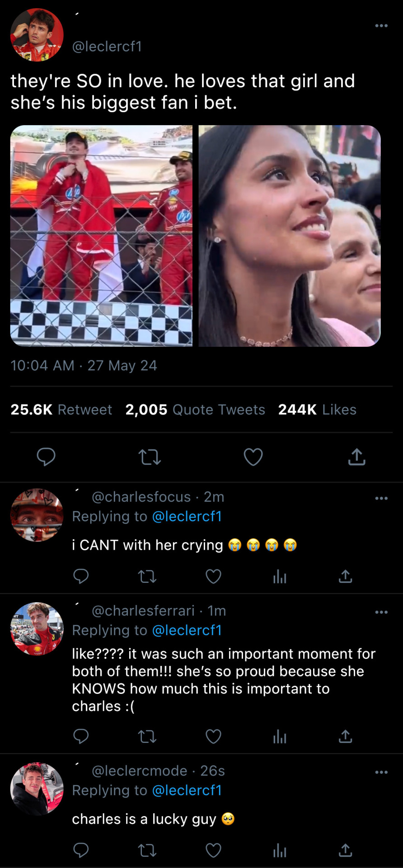The height and width of the screenshot is (868, 403).
Task: Open @leclercf1 profile picture at top
Action: point(37,35)
